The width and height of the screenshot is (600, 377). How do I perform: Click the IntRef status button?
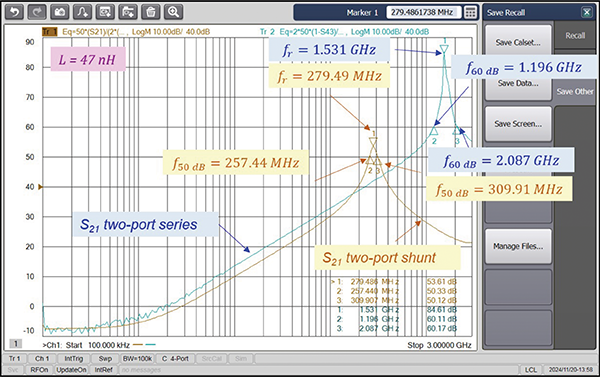coord(103,370)
